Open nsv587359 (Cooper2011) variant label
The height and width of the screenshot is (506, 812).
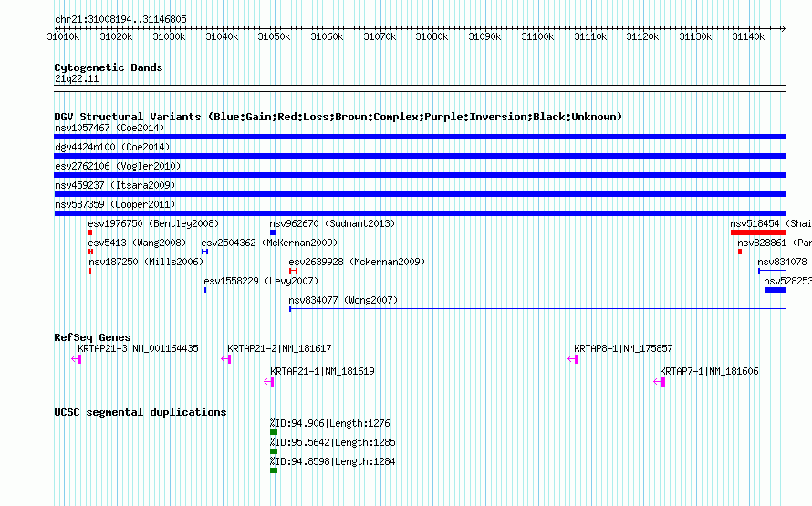[115, 204]
